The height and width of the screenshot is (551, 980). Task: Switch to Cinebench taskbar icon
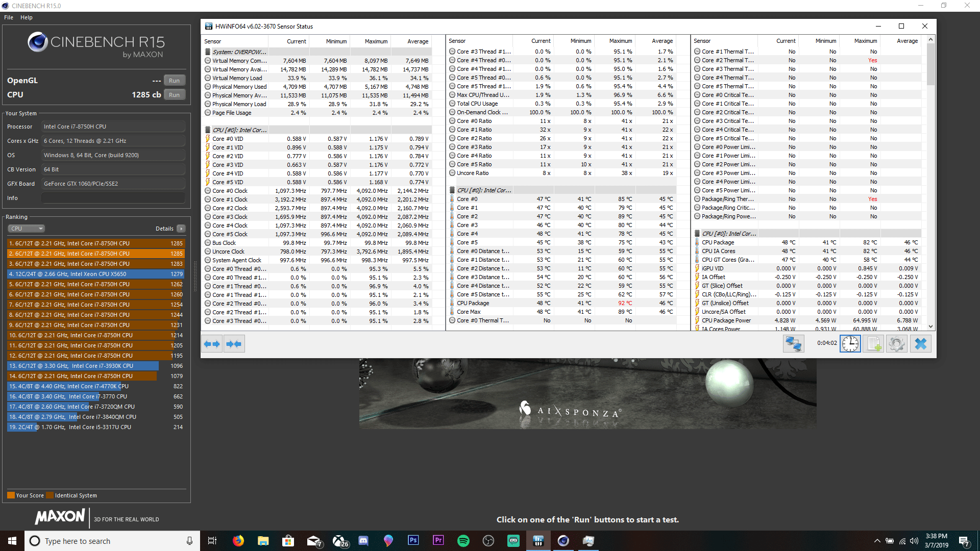(x=563, y=541)
